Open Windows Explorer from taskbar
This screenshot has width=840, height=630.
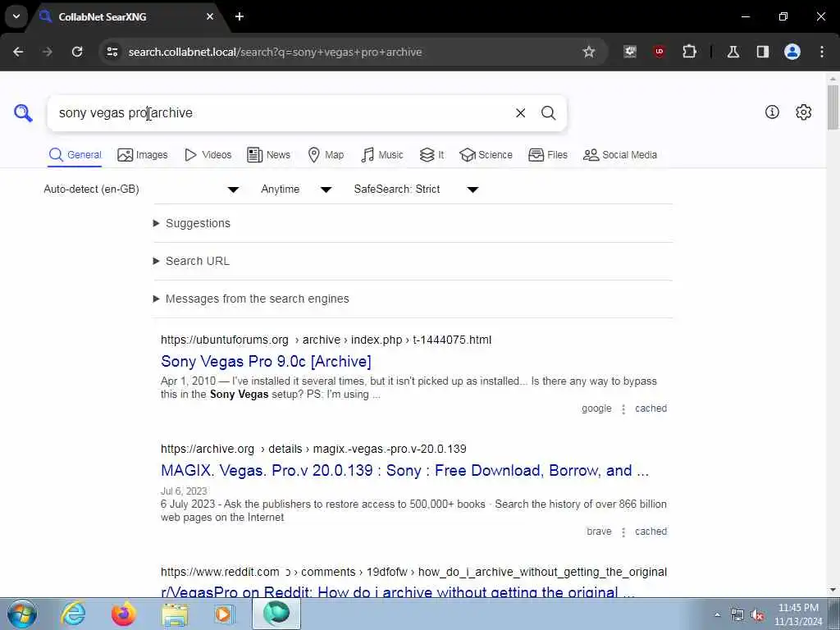[x=175, y=614]
